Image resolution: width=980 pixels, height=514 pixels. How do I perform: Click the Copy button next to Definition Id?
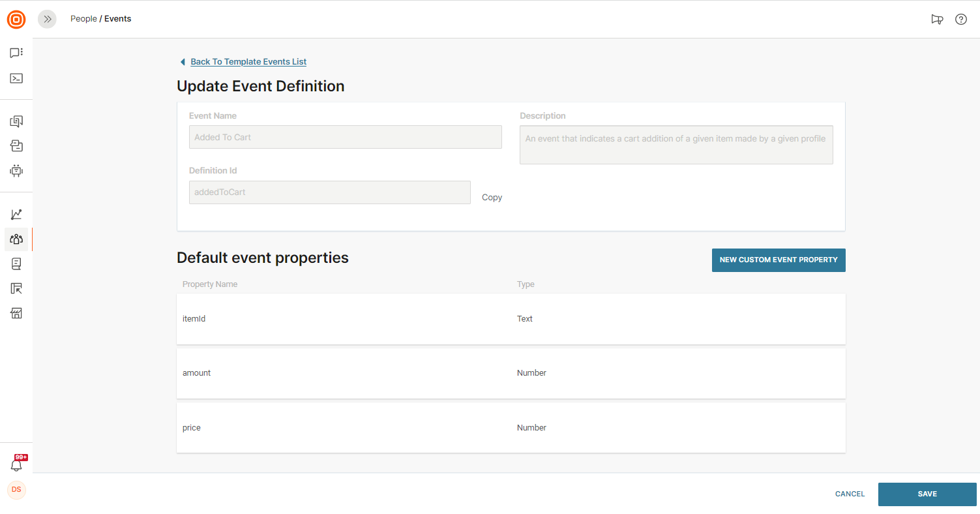click(x=492, y=198)
